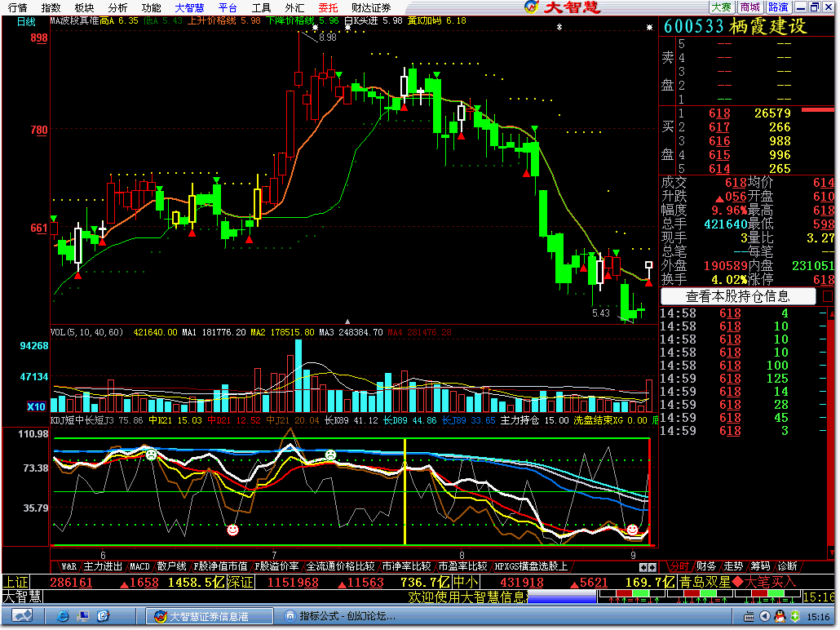Click the QQ penguin tray icon

click(x=780, y=616)
